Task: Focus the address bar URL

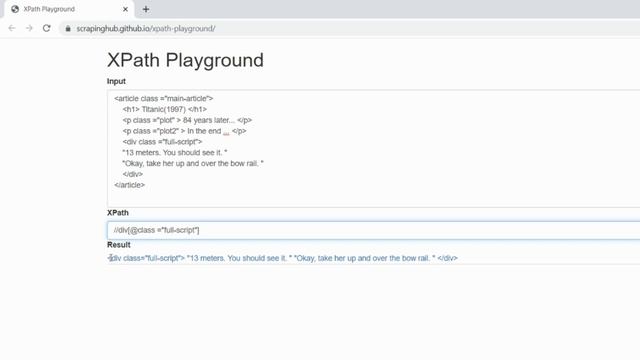Action: point(146,29)
